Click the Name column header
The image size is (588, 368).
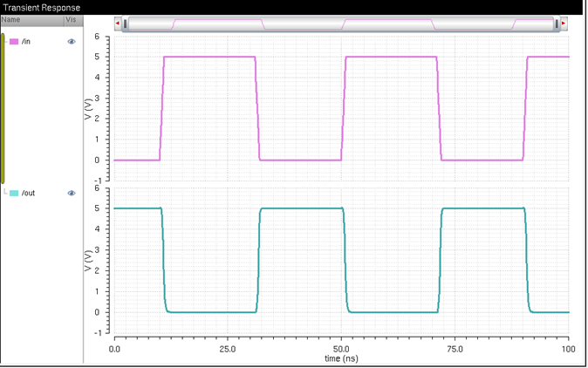point(32,20)
